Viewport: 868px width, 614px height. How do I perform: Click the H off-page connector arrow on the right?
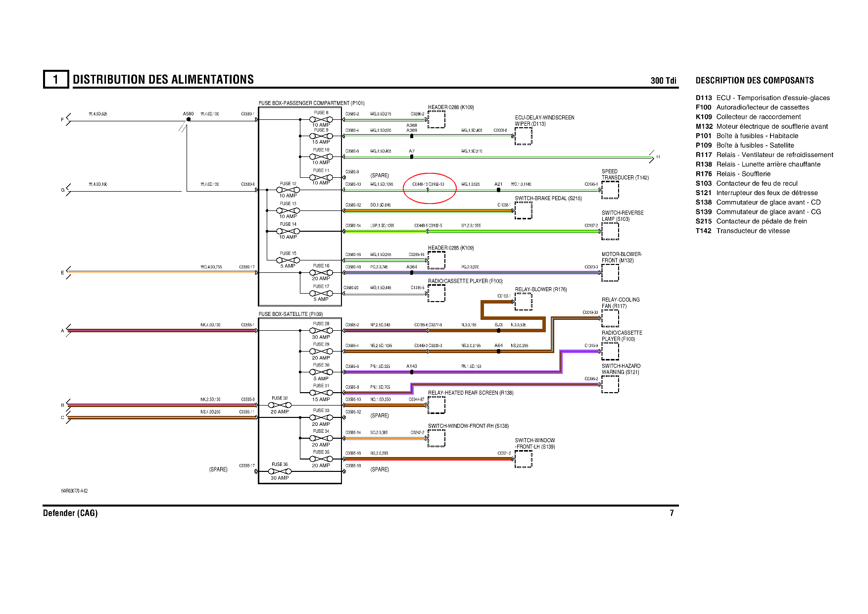tap(653, 157)
